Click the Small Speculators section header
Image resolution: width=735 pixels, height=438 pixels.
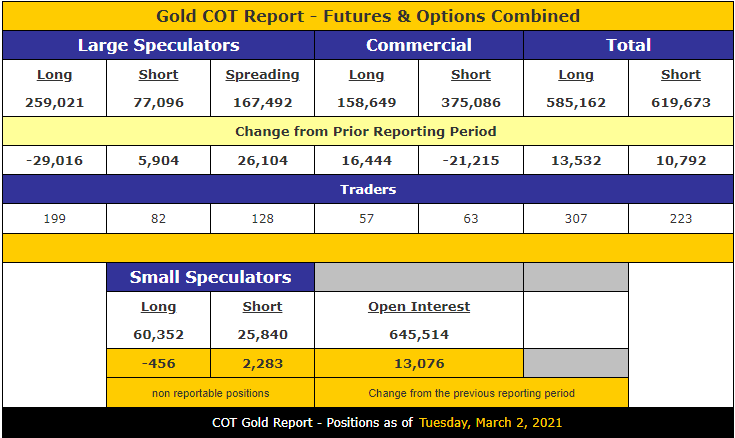coord(210,277)
